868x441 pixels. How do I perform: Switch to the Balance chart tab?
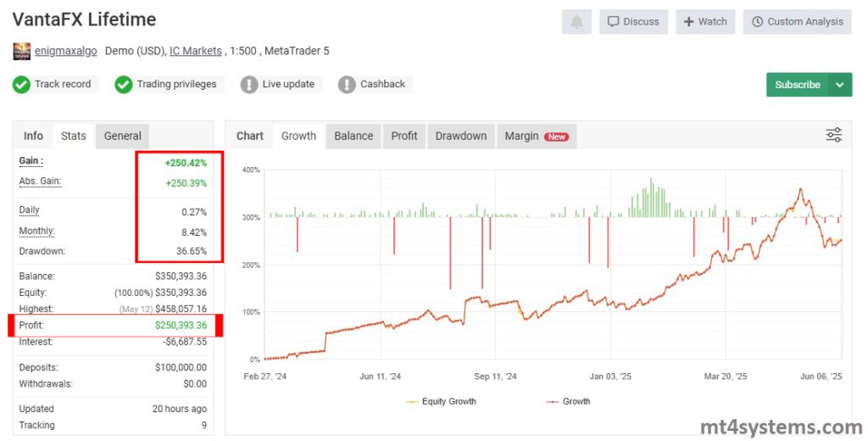[x=353, y=136]
